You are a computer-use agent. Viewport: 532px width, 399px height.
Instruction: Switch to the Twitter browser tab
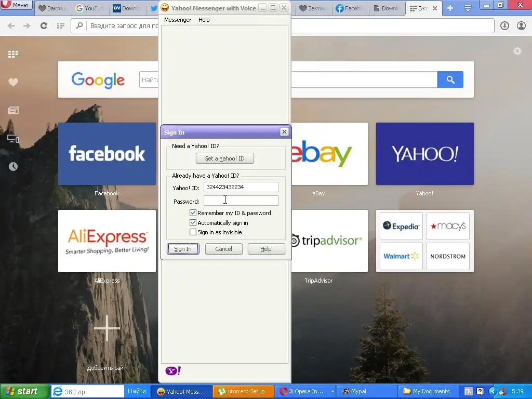153,8
